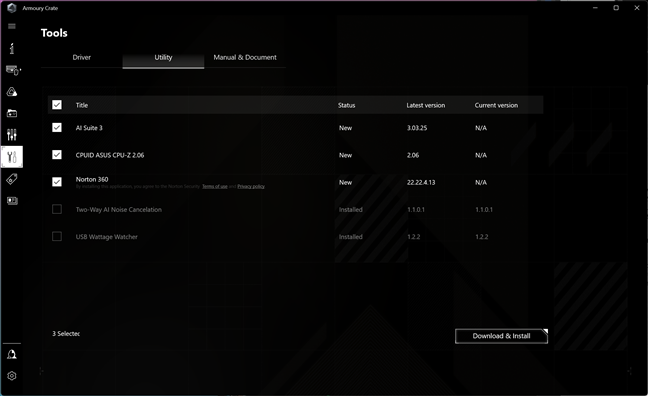648x396 pixels.
Task: Select the Two-Way AI Noise Cancelation title
Action: (119, 210)
